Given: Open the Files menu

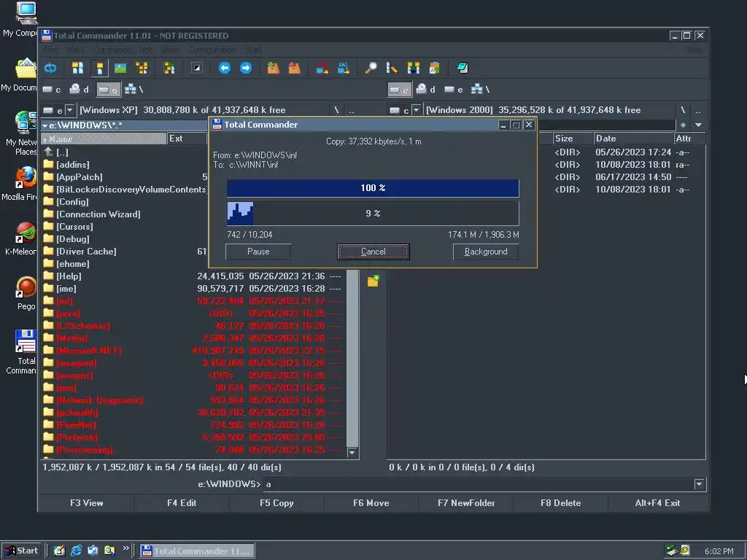Looking at the screenshot, I should tap(51, 50).
